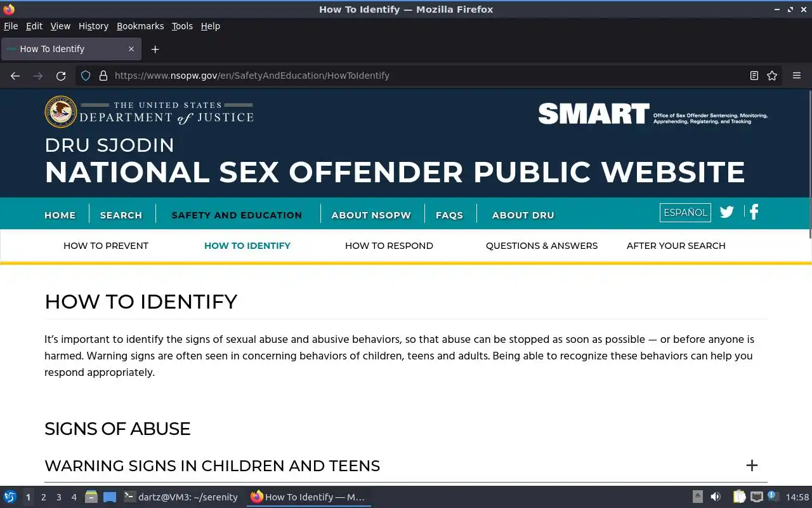Viewport: 812px width, 508px height.
Task: Open the HOW TO PREVENT subpage link
Action: pos(106,246)
